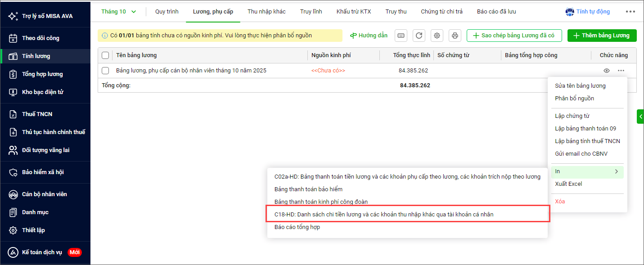Open the gear settings icon in toolbar
This screenshot has width=644, height=265.
[x=437, y=36]
